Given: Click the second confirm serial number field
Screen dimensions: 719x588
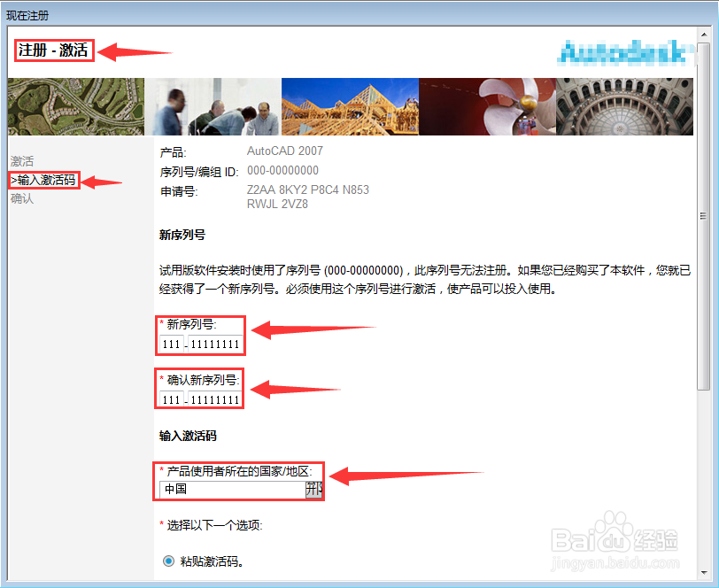Looking at the screenshot, I should [214, 399].
